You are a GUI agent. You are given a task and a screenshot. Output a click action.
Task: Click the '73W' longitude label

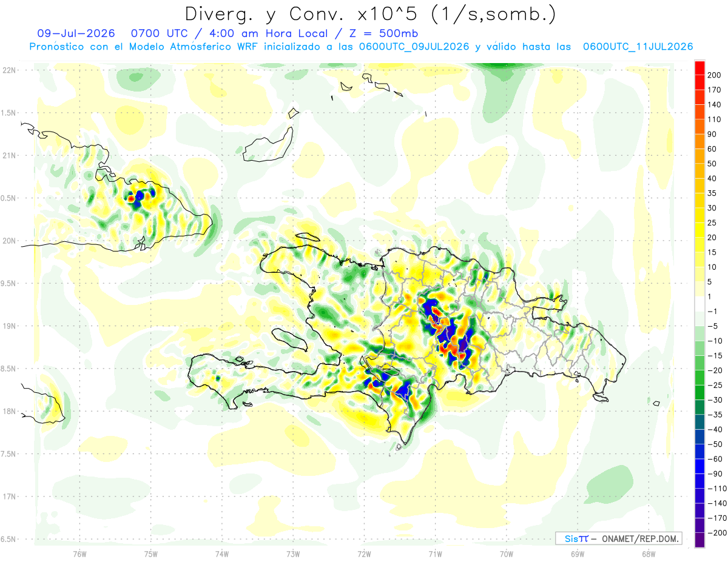point(293,553)
